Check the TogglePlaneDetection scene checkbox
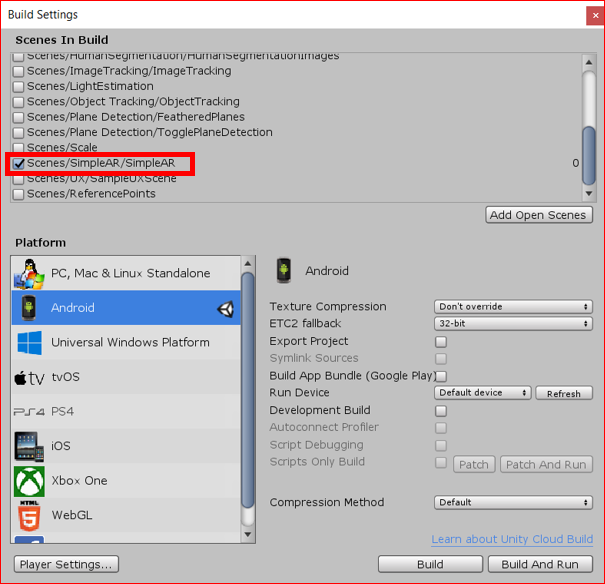Viewport: 605px width, 584px height. (x=18, y=133)
